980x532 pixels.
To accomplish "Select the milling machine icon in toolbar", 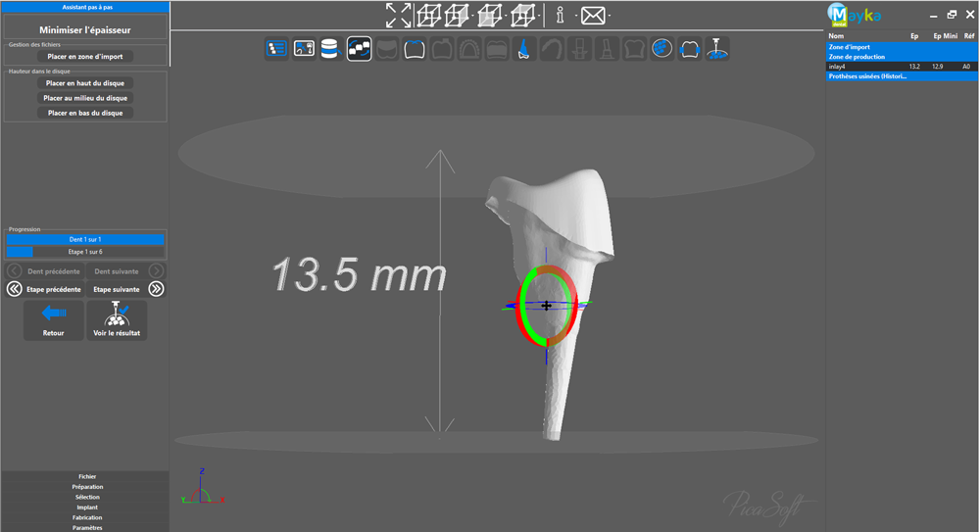I will click(x=716, y=49).
